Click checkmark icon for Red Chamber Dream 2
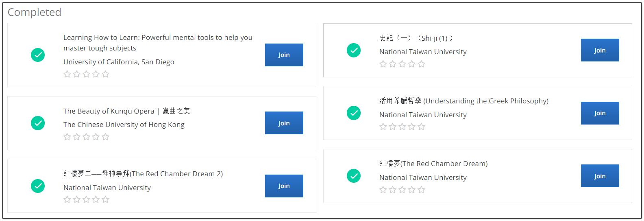644x221 pixels. point(38,186)
